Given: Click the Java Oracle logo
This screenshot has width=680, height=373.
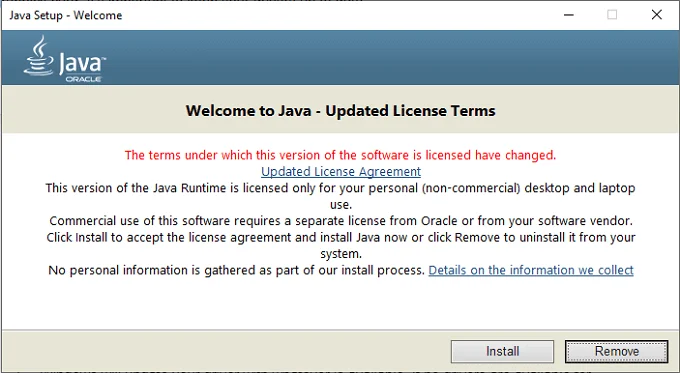Looking at the screenshot, I should (x=65, y=59).
